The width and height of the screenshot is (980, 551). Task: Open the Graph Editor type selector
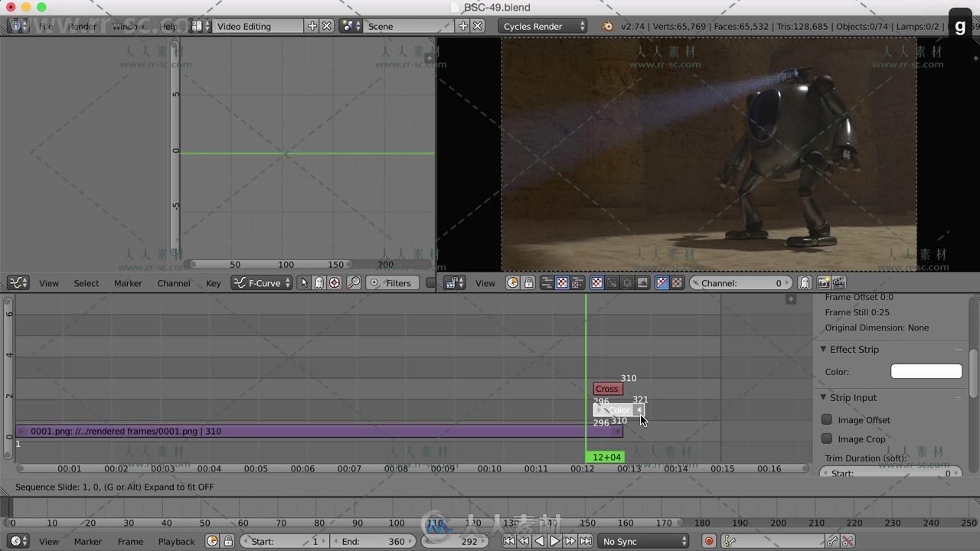(18, 283)
